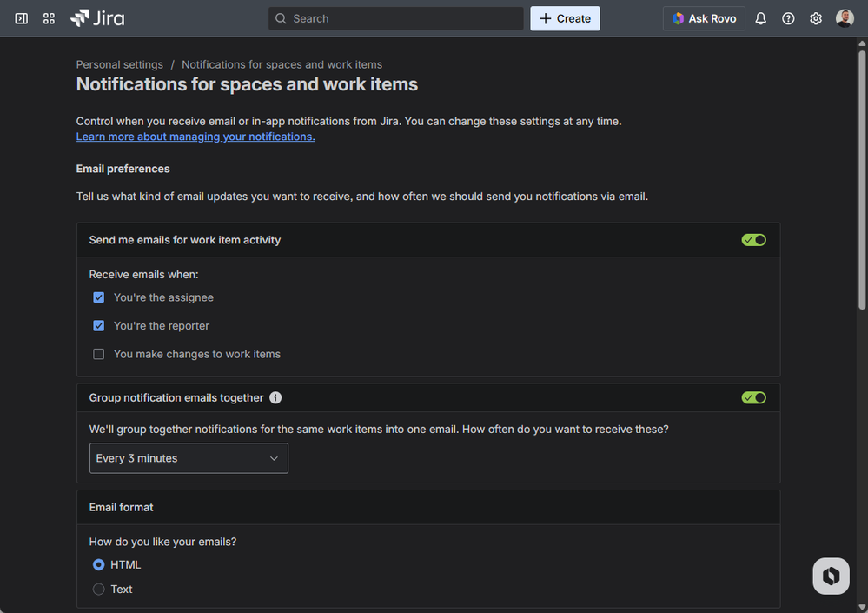Focus the Search field
The height and width of the screenshot is (613, 868).
coord(396,18)
